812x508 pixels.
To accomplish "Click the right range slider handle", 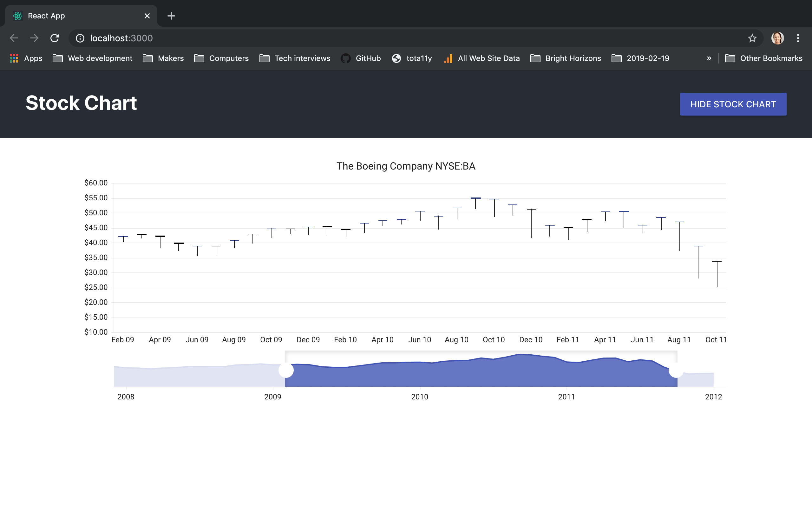I will point(676,370).
